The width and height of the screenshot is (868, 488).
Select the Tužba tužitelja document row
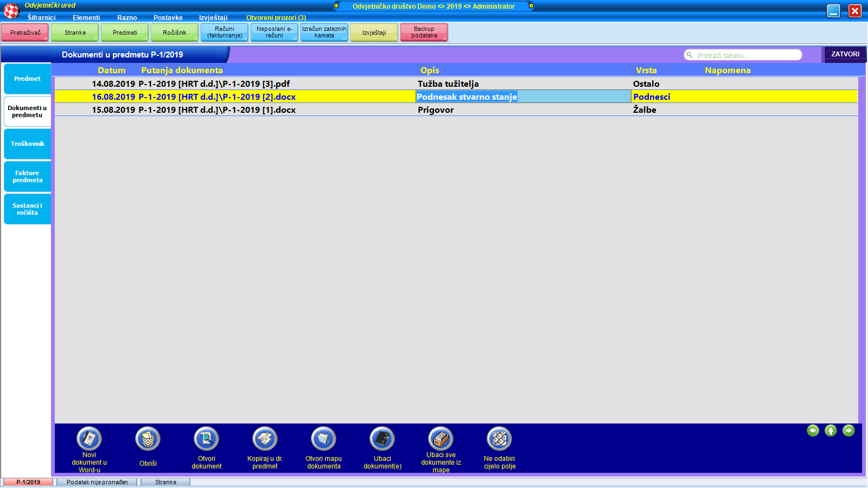tap(448, 84)
